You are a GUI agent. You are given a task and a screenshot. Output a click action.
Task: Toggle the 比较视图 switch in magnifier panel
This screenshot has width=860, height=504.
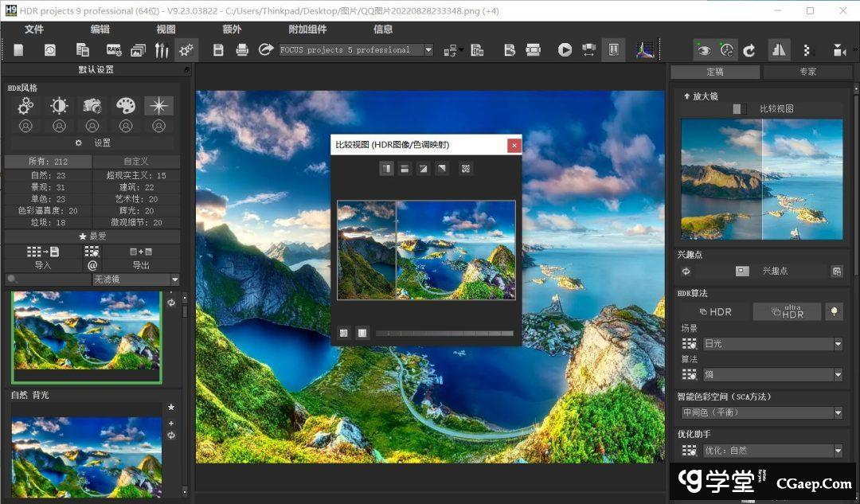pos(740,109)
